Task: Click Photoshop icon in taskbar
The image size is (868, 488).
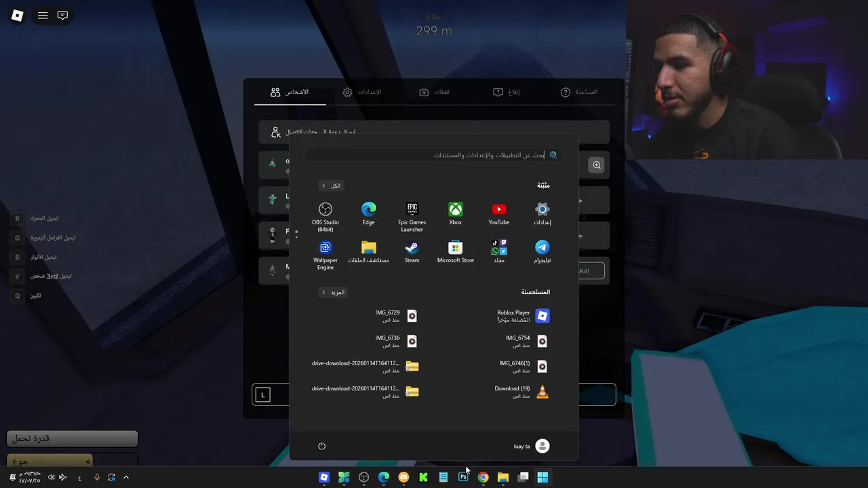Action: (463, 477)
